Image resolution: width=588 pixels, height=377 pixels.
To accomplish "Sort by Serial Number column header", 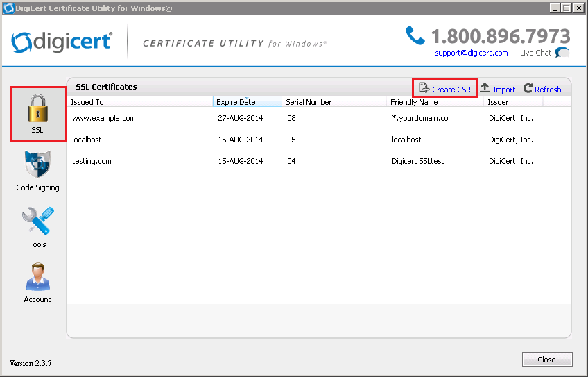I will tap(334, 102).
